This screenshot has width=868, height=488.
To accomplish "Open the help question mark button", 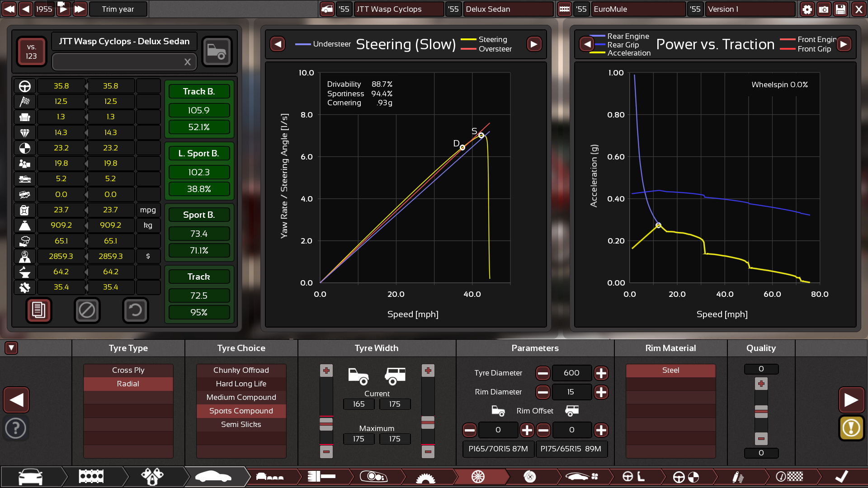I will [16, 427].
